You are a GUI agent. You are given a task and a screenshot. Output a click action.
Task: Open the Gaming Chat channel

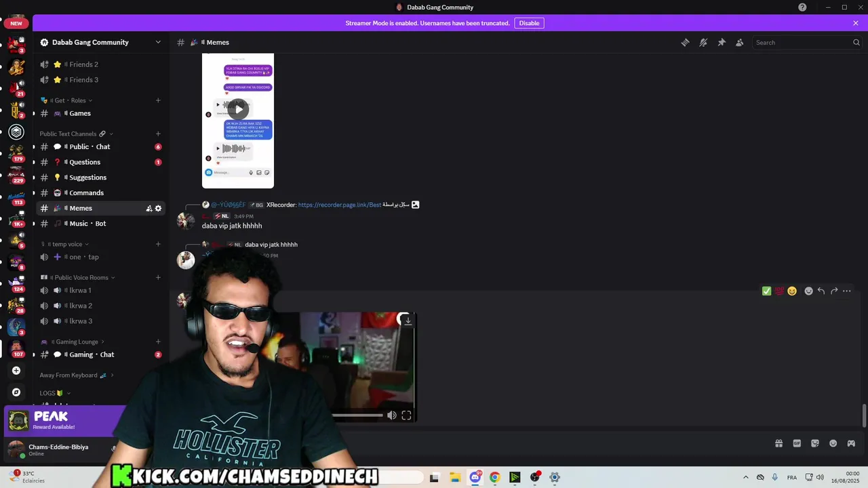pos(100,354)
